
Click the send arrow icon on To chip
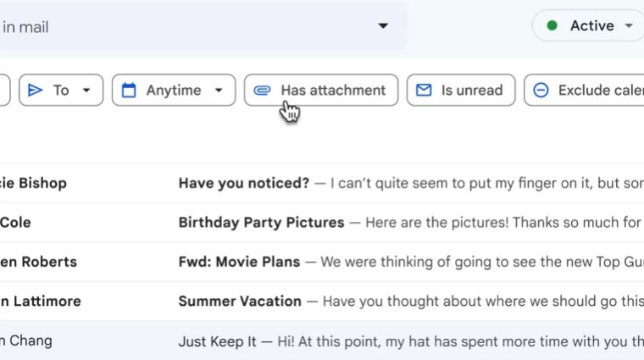pos(36,91)
